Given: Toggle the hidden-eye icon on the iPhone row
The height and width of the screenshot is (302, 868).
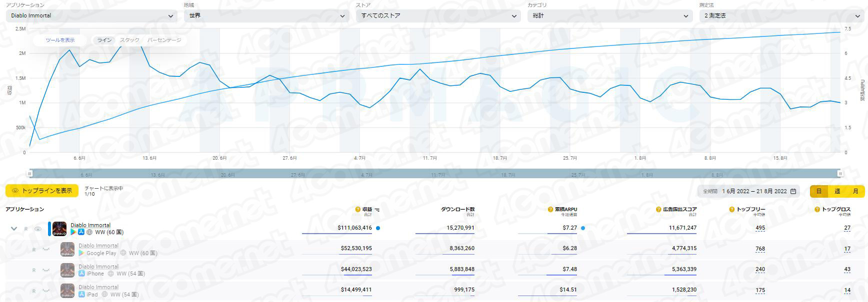Looking at the screenshot, I should coord(46,270).
